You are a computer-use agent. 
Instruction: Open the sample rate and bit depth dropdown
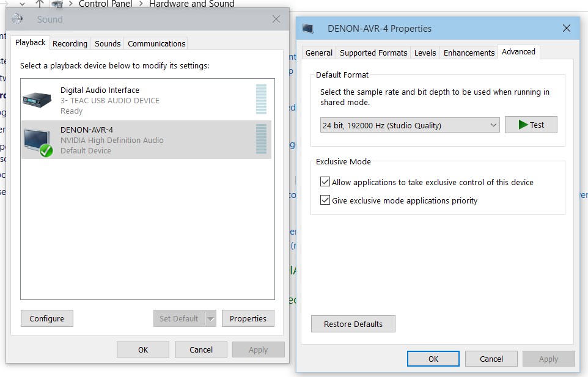click(x=410, y=125)
